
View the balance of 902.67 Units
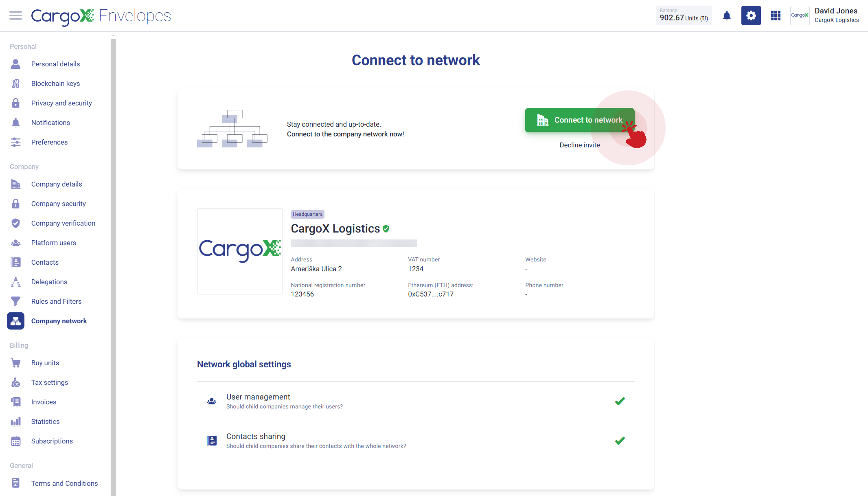pos(684,15)
